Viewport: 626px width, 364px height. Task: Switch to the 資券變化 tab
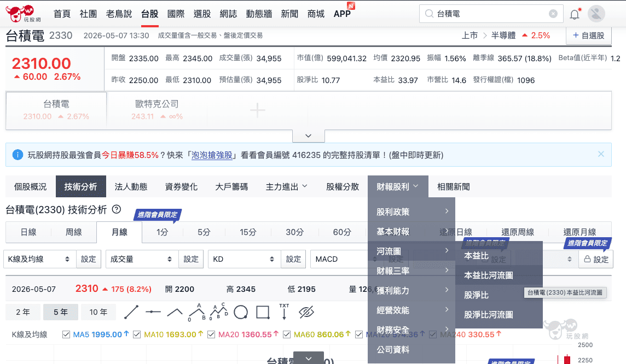click(181, 186)
